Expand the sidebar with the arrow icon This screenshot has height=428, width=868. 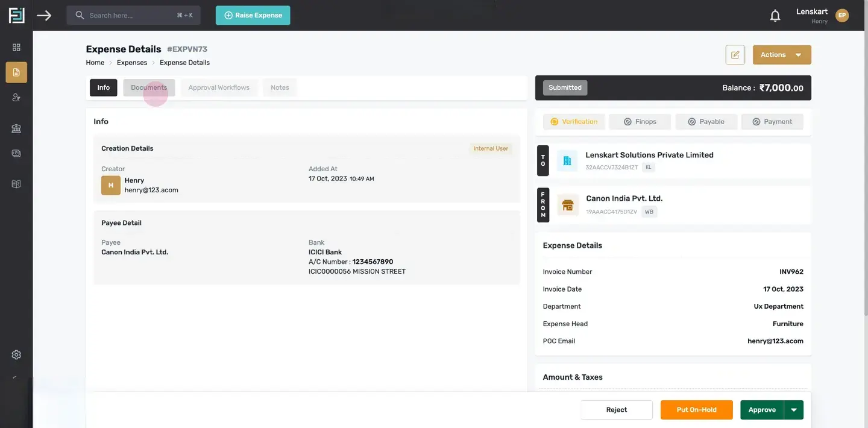[44, 15]
